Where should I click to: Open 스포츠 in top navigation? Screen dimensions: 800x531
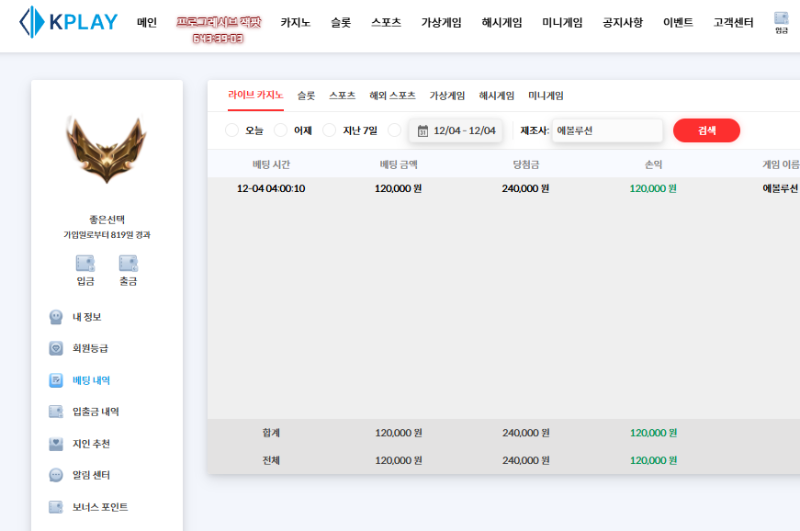coord(386,22)
